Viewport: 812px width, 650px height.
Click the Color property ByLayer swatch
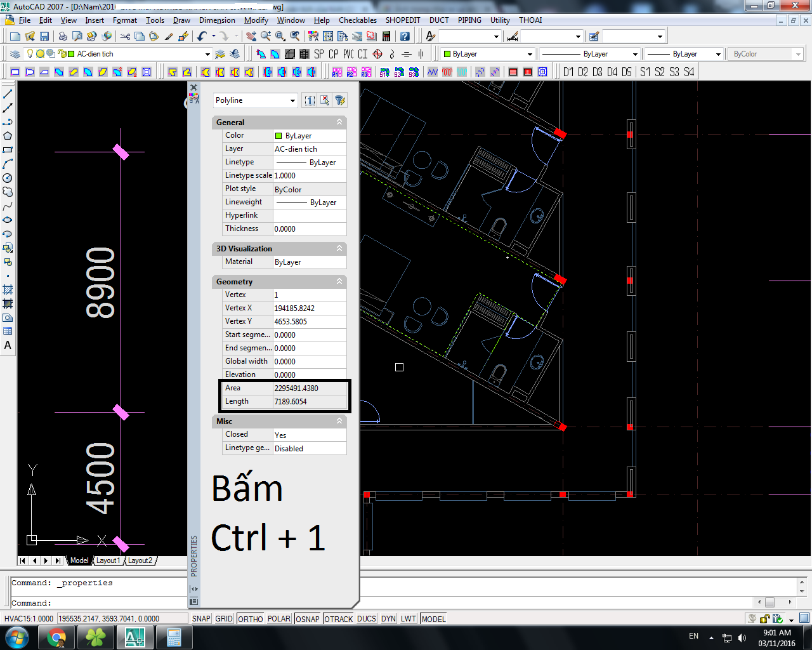(278, 136)
